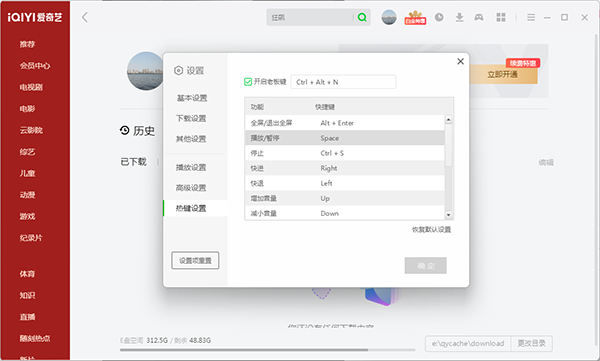Open the user avatar in the top bar
Screen dimensions: 600x361
tap(389, 17)
